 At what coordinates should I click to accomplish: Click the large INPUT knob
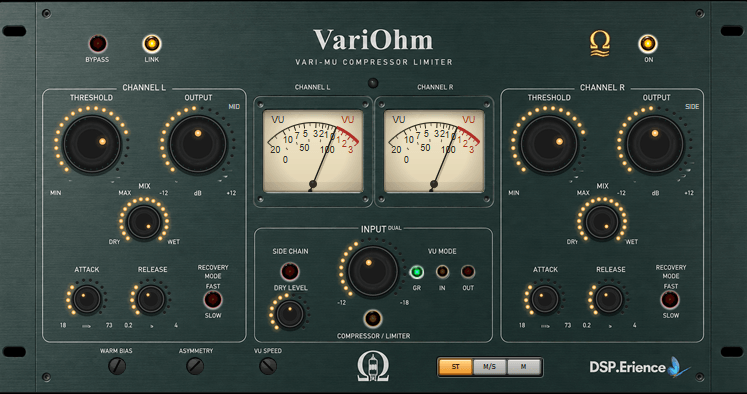[x=373, y=272]
